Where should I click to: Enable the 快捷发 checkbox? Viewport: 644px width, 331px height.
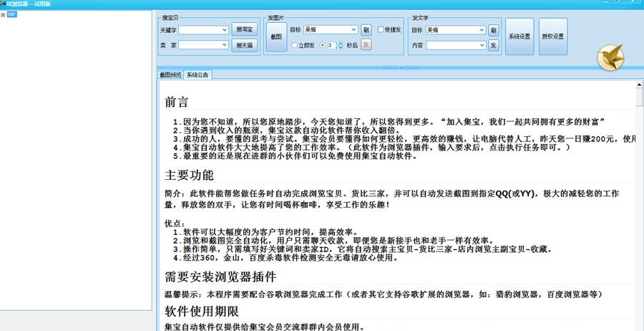[x=381, y=29]
